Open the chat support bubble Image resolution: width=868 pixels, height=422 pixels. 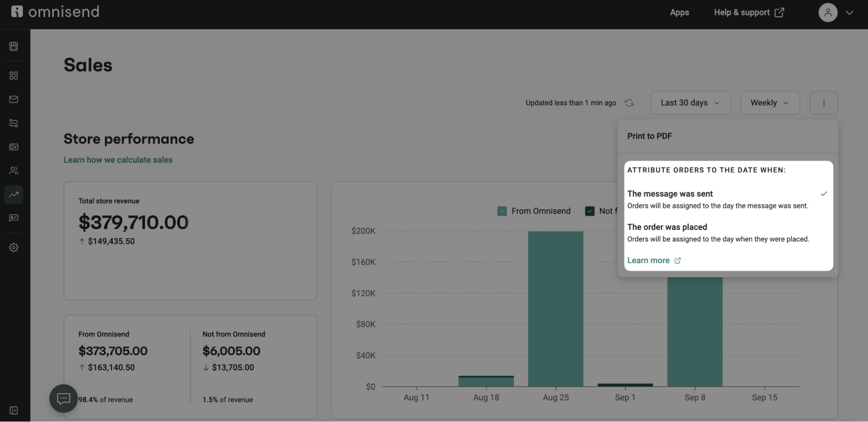tap(63, 398)
